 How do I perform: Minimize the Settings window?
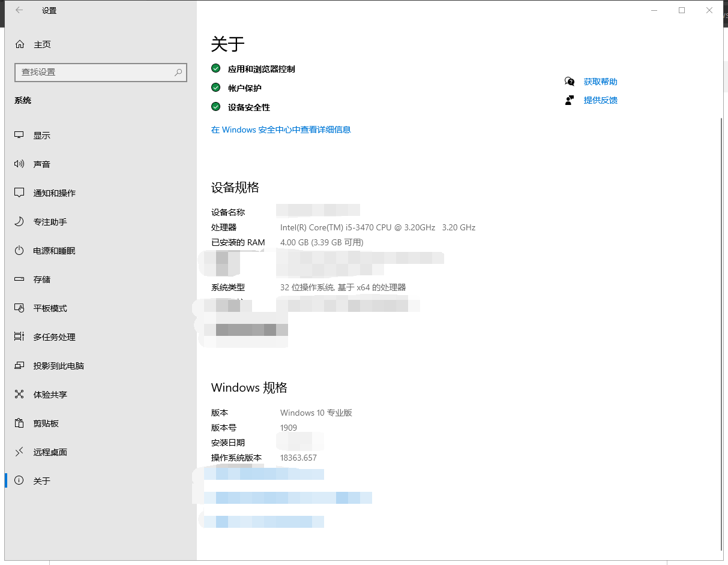coord(654,10)
